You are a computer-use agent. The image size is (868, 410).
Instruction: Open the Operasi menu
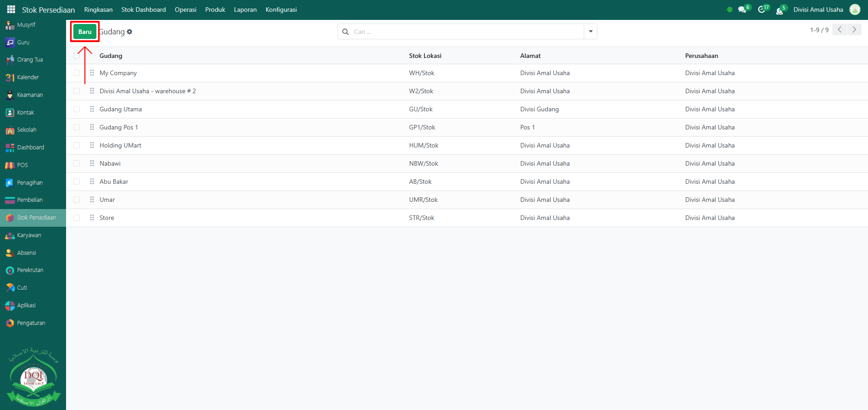pos(186,10)
